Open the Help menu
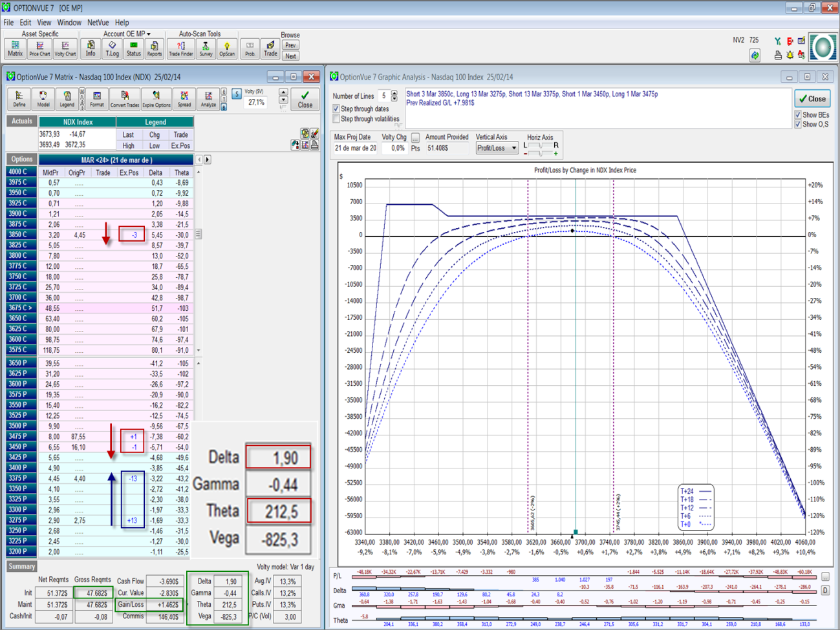This screenshot has height=630, width=840. click(x=122, y=23)
